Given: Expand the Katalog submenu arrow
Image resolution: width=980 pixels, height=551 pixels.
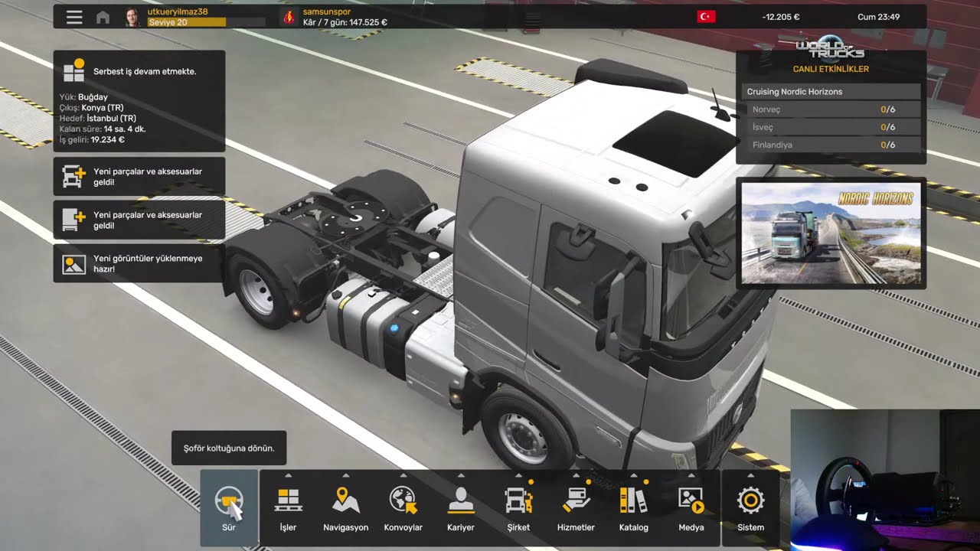Looking at the screenshot, I should [633, 475].
